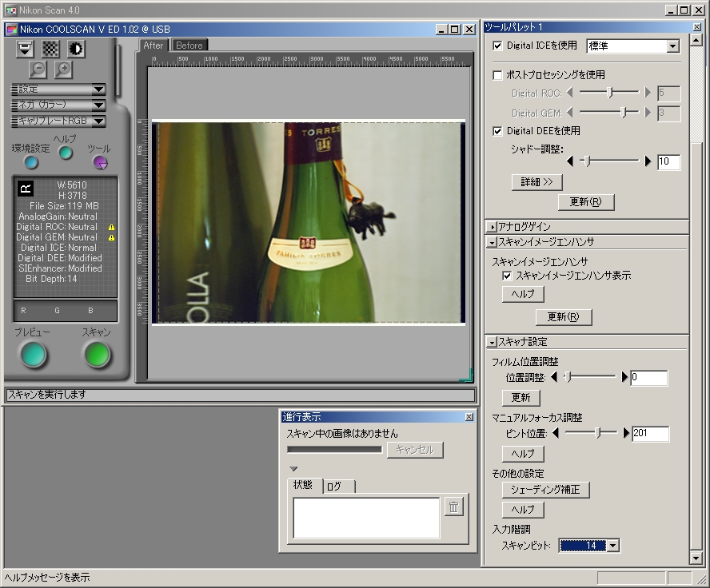Decrease シャドー調整 with left arrow
This screenshot has height=588, width=710.
(x=569, y=161)
